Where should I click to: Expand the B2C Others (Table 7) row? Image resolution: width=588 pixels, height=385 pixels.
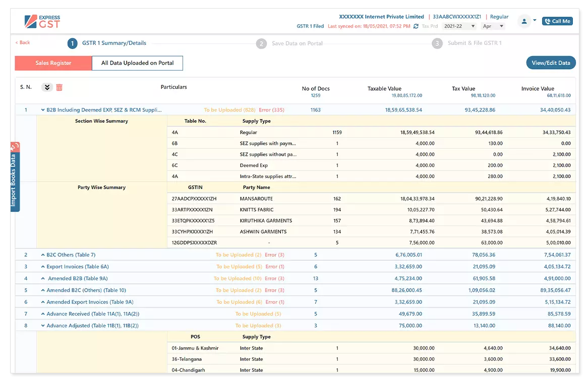click(x=43, y=255)
